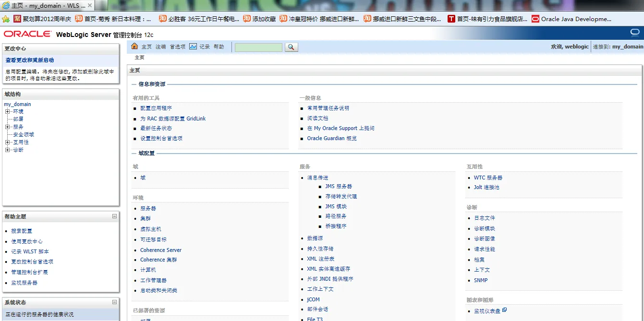The height and width of the screenshot is (321, 644).
Task: Open 必胜客 36元工作日午餐 bookmark
Action: tap(199, 19)
